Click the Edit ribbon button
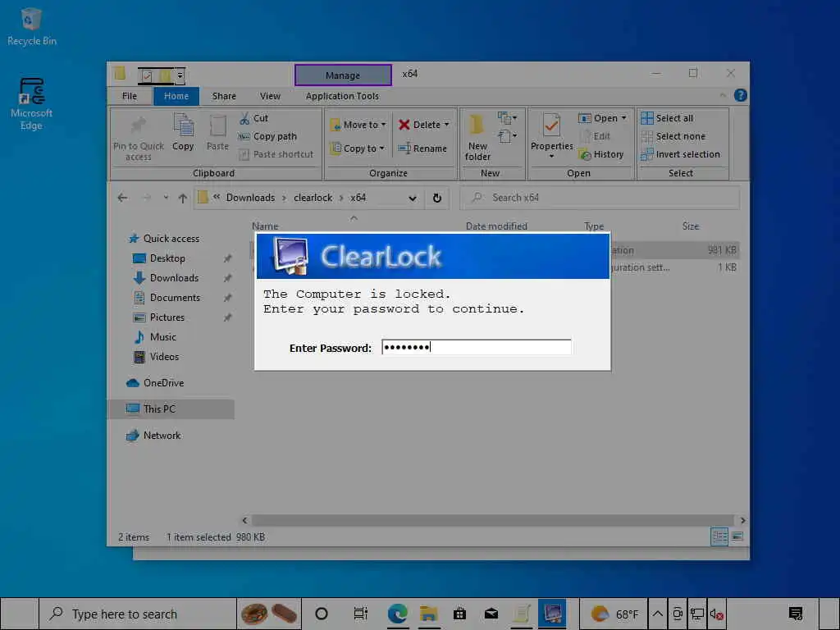 pyautogui.click(x=595, y=136)
